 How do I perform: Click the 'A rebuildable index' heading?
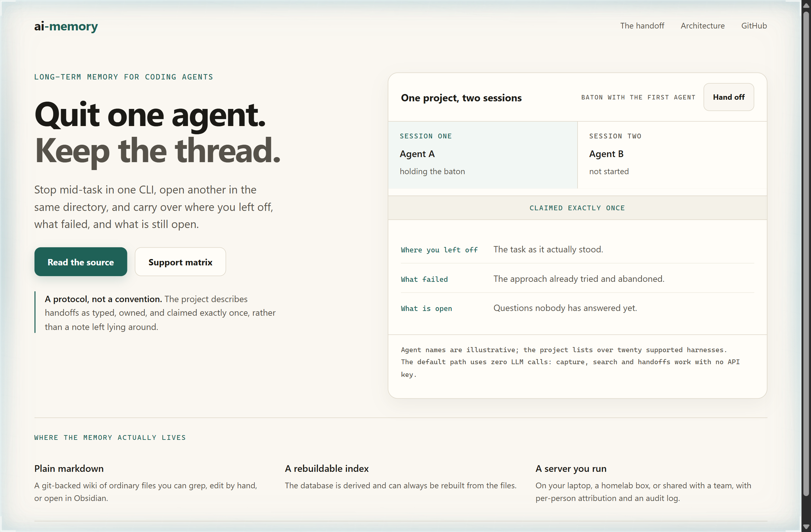coord(326,469)
